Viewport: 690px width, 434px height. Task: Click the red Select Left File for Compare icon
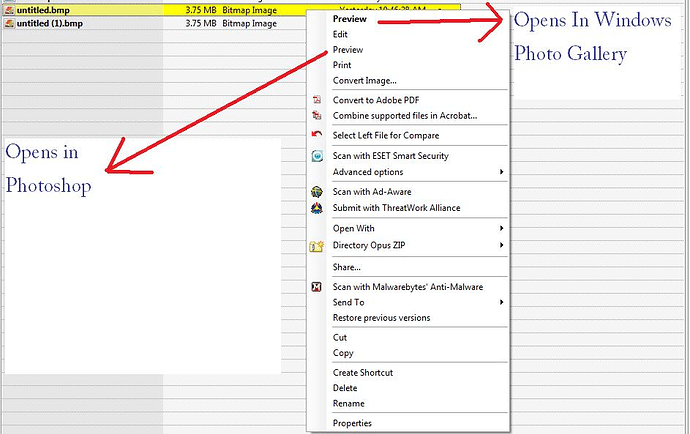(316, 135)
